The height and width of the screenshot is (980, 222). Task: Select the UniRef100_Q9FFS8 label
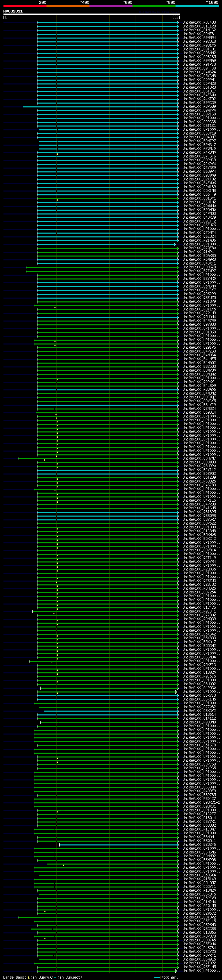coord(199,68)
